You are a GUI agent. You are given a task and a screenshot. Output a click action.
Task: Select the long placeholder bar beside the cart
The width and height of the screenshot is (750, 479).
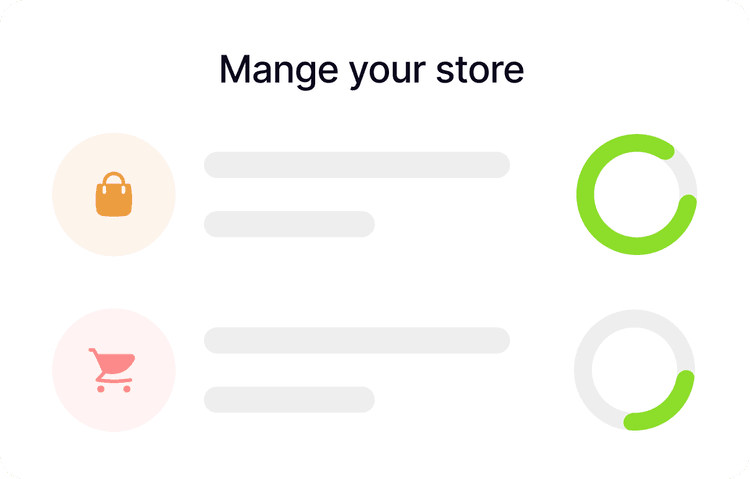click(x=357, y=341)
